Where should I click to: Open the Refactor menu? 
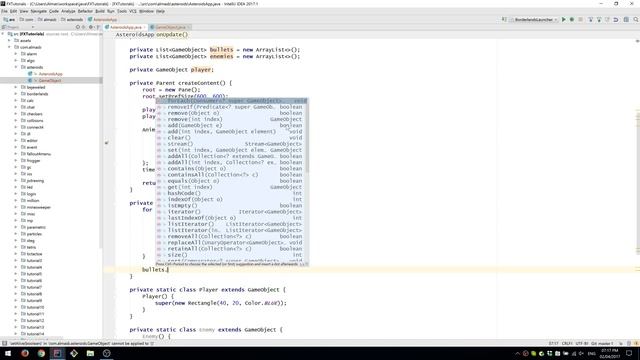point(85,11)
